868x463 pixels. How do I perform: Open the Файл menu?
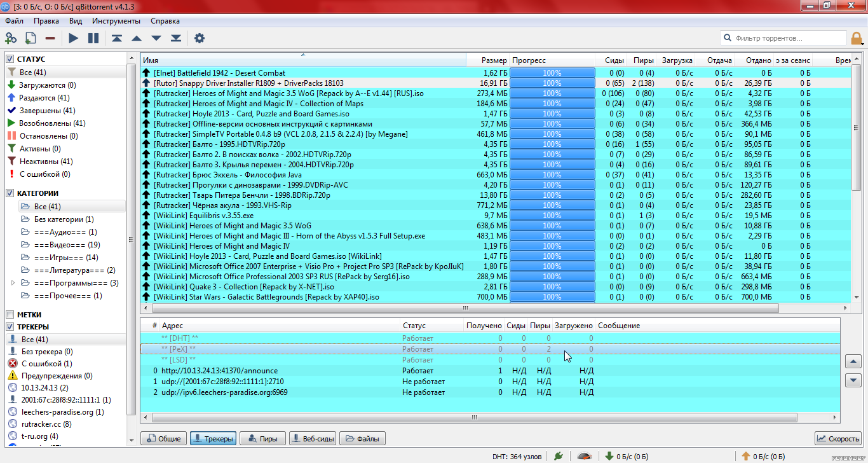tap(14, 21)
